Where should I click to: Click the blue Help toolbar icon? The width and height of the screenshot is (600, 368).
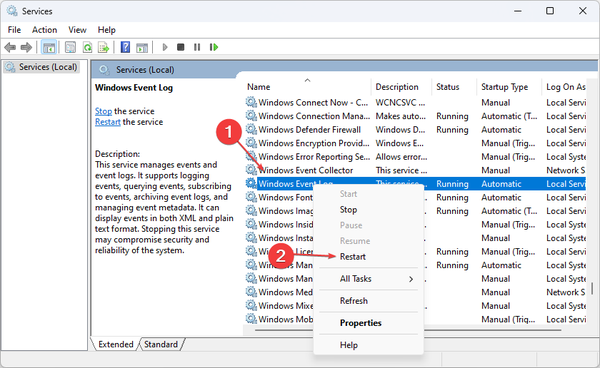coord(125,47)
